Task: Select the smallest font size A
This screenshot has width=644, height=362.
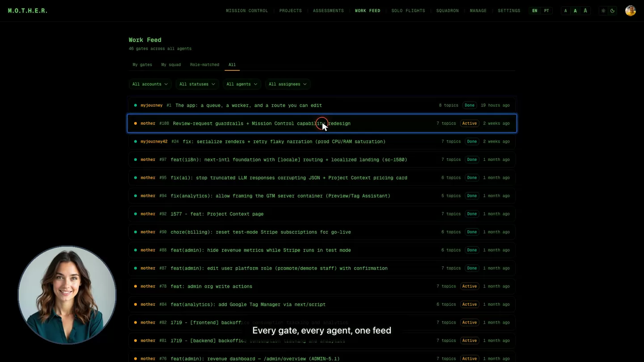Action: (566, 11)
